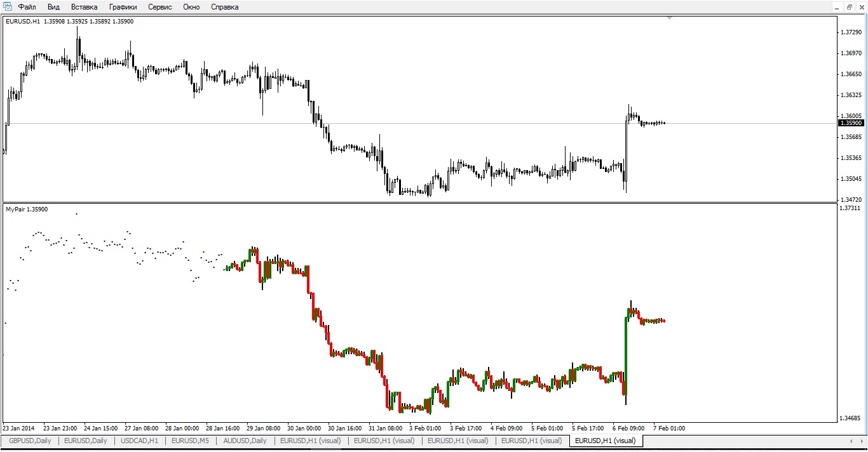Open the Вид menu

pyautogui.click(x=53, y=7)
